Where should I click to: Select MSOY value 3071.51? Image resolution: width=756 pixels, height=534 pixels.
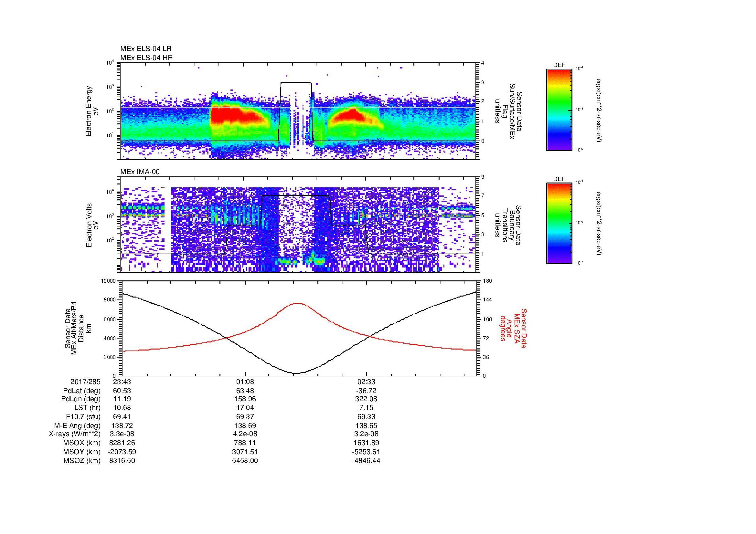pos(245,452)
